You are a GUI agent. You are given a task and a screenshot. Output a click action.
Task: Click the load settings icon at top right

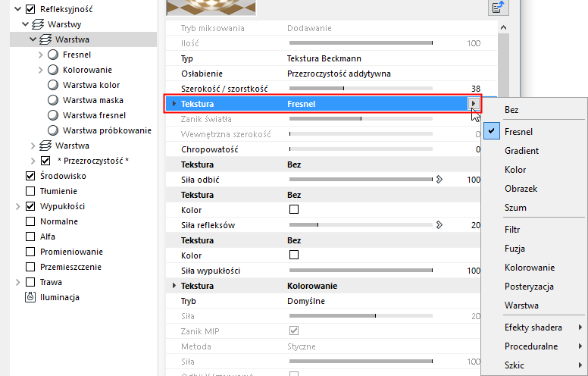497,8
